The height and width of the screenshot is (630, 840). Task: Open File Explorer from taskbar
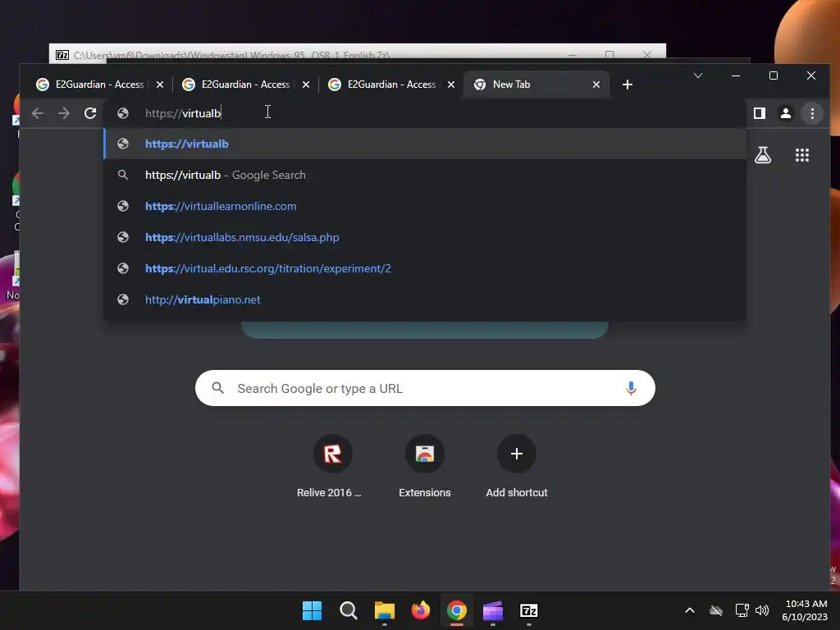pos(384,610)
